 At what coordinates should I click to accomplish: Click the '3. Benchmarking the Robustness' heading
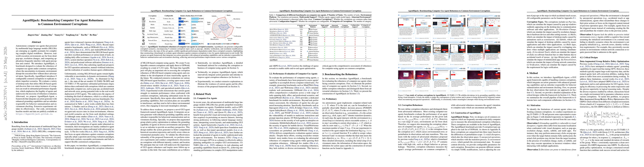coord(340,74)
